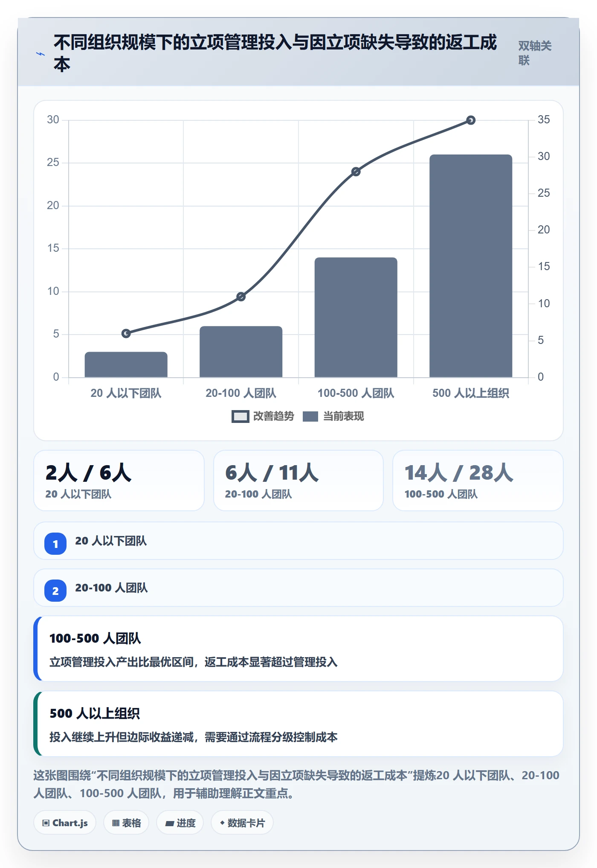Select the line point above the 20 人以下团队 bar
Image resolution: width=597 pixels, height=868 pixels.
[x=126, y=333]
